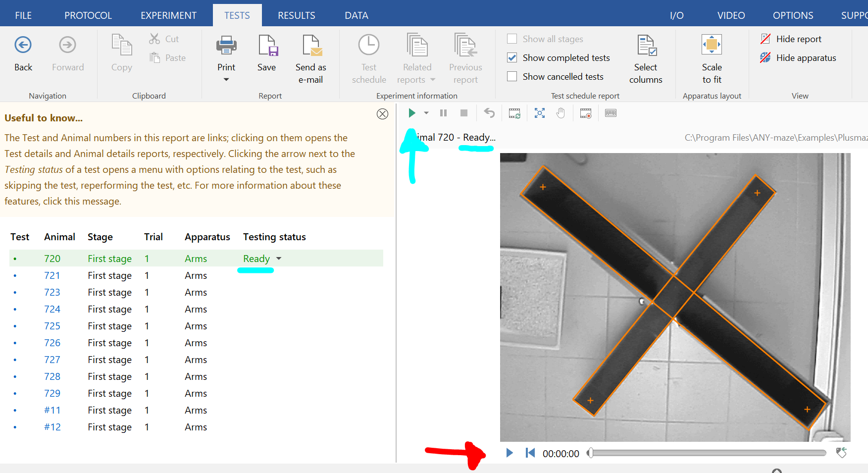Image resolution: width=868 pixels, height=473 pixels.
Task: Open animal 721 details link
Action: [52, 276]
